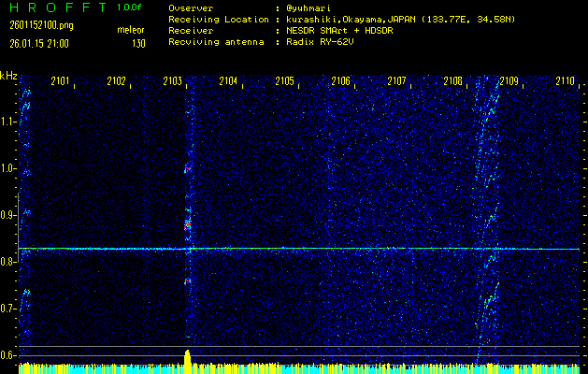The width and height of the screenshot is (588, 374).
Task: Click the meteor echo spot near 0.76 kHz
Action: click(x=188, y=281)
